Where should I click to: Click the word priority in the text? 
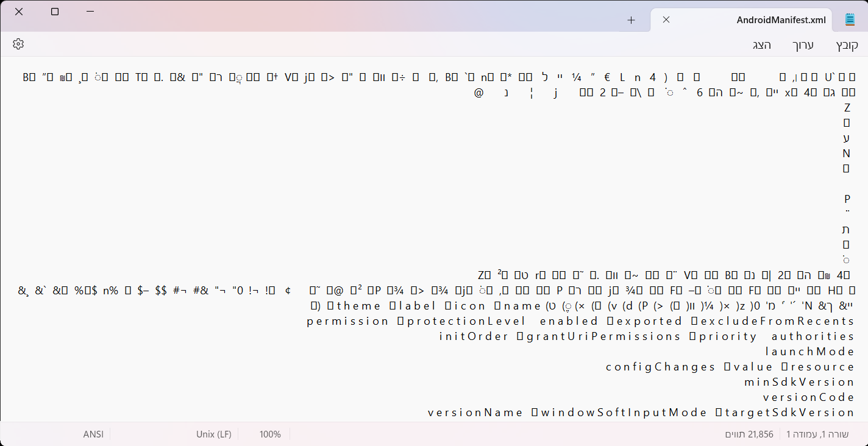click(x=728, y=336)
